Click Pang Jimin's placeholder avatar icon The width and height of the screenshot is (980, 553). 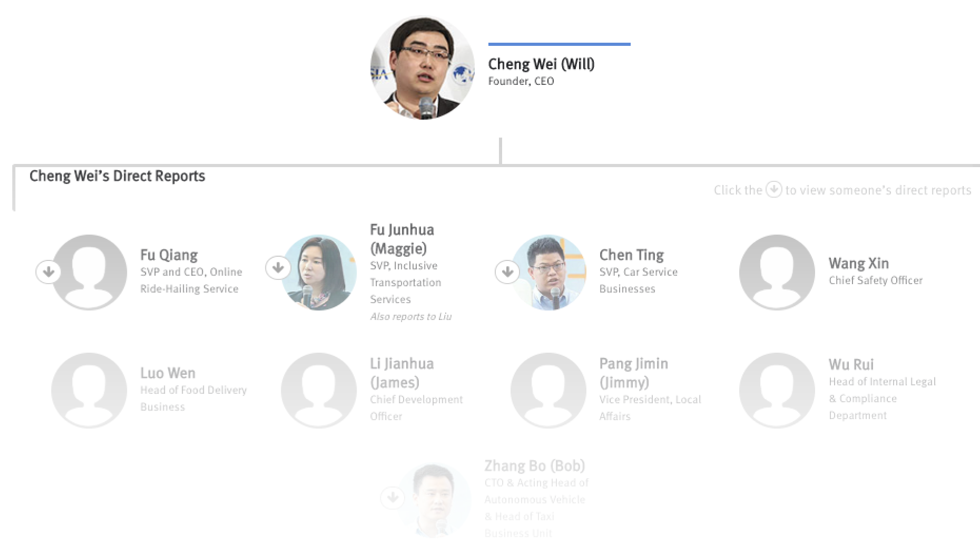tap(548, 391)
